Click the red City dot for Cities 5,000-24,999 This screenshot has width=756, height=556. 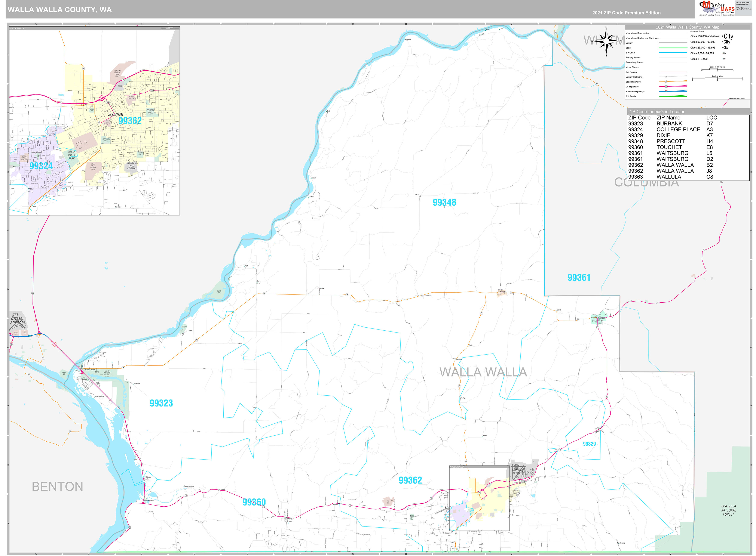723,53
